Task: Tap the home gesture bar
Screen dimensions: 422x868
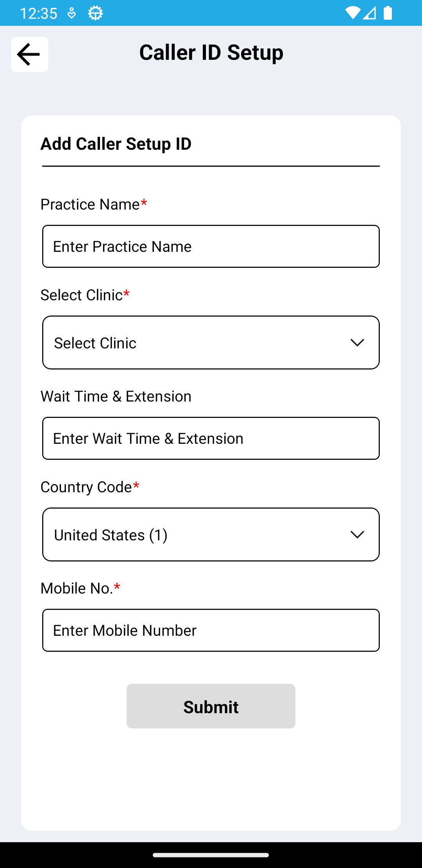Action: pyautogui.click(x=211, y=855)
